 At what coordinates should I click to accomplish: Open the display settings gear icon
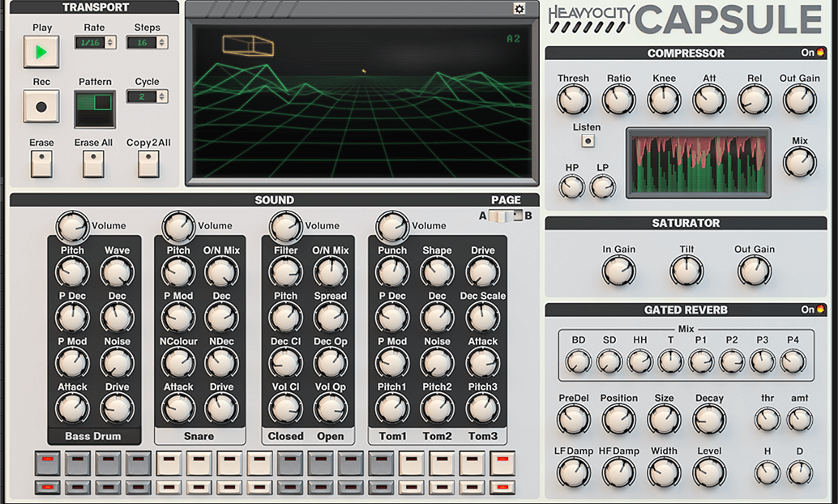click(x=519, y=8)
